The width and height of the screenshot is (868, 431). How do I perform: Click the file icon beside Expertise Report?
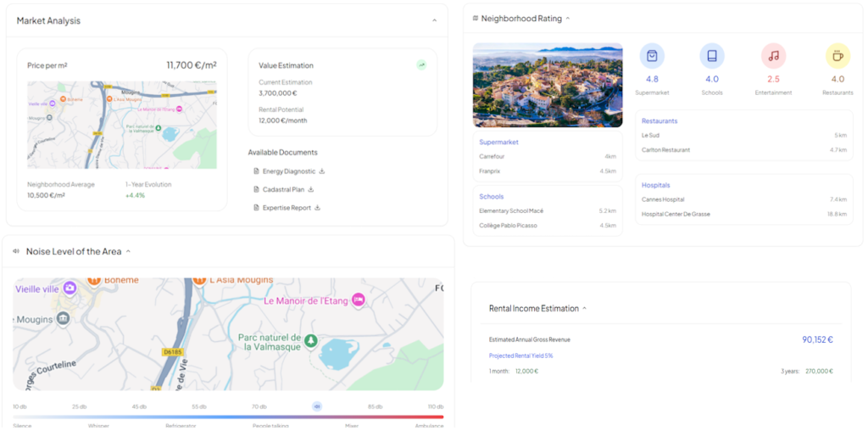(256, 208)
